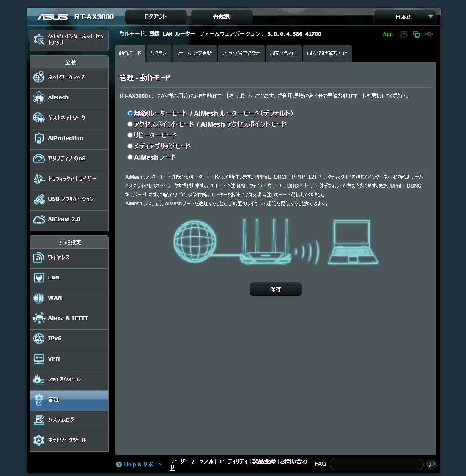Select 無線ルーターモード / AiMesh ルーターモード radio
This screenshot has width=466, height=476.
click(x=130, y=113)
